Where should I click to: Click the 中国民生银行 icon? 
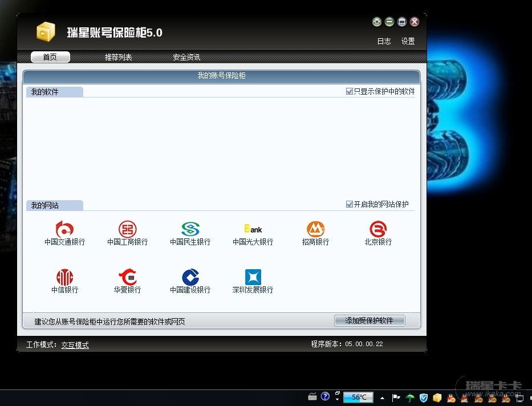click(x=190, y=229)
